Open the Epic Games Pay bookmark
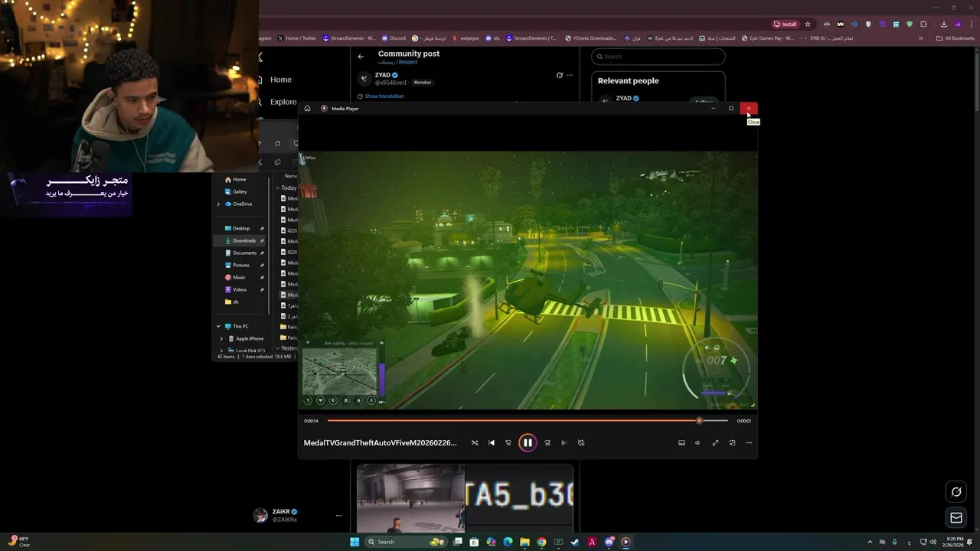The height and width of the screenshot is (551, 980). coord(767,38)
